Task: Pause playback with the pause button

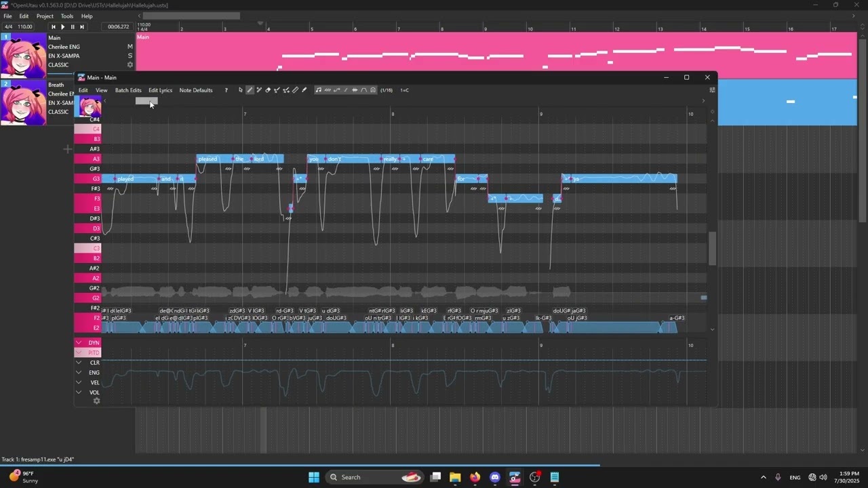Action: click(x=73, y=27)
